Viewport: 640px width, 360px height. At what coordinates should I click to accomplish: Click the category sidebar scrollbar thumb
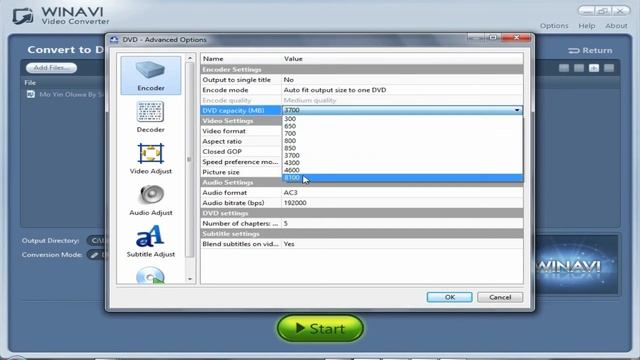pyautogui.click(x=190, y=159)
